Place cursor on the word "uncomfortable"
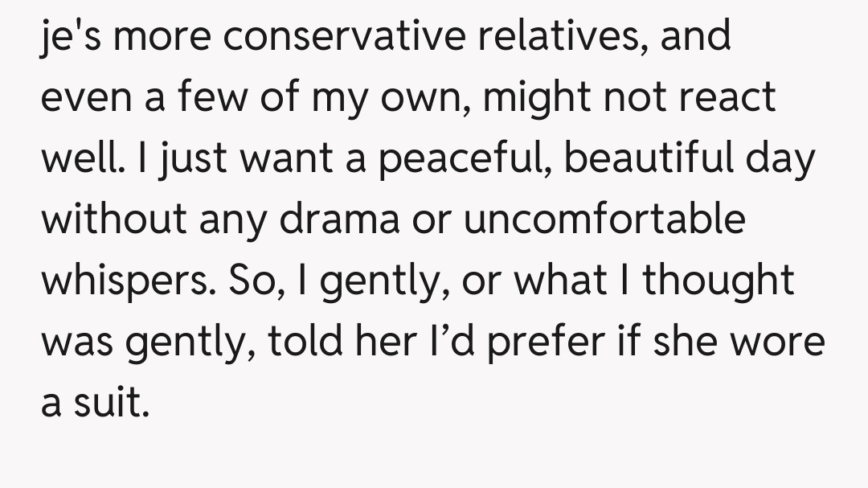 pyautogui.click(x=605, y=219)
